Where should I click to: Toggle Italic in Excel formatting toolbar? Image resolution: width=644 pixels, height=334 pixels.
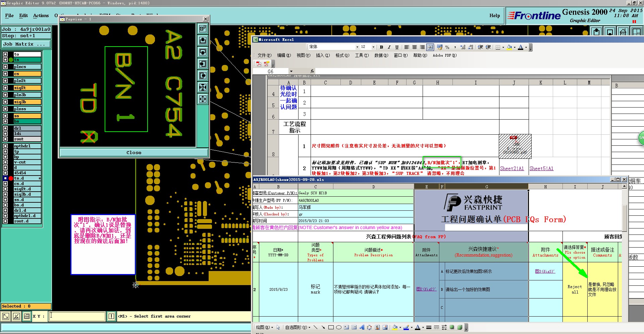coord(389,47)
